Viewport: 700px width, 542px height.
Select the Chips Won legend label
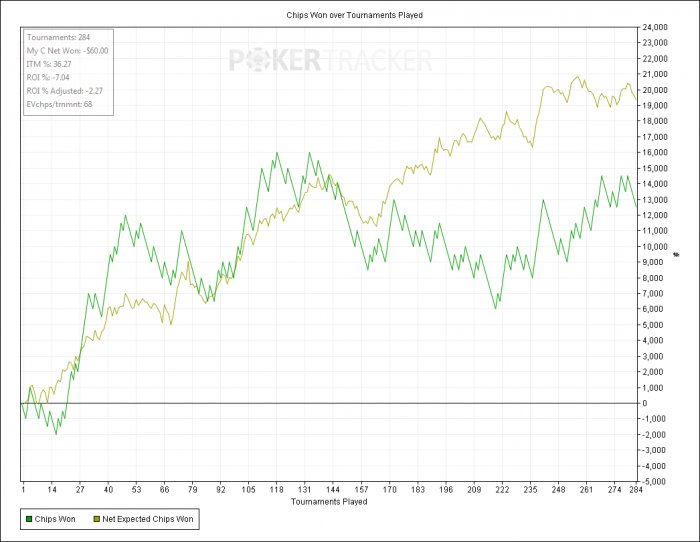pyautogui.click(x=55, y=519)
